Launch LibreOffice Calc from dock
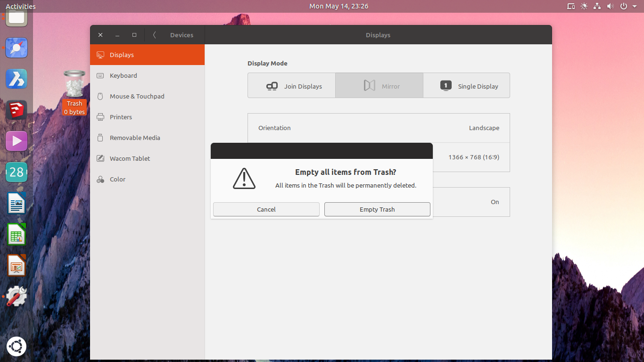Screen dimensions: 644x362 point(17,234)
